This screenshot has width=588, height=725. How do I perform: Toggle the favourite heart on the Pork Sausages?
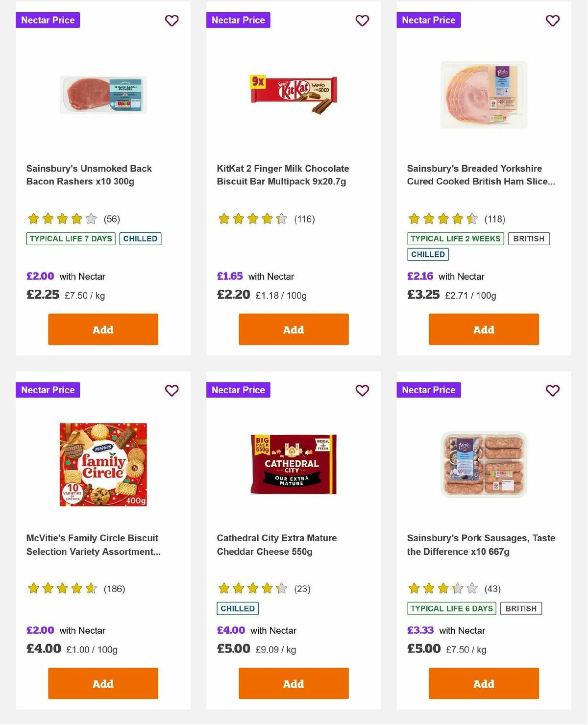[553, 391]
